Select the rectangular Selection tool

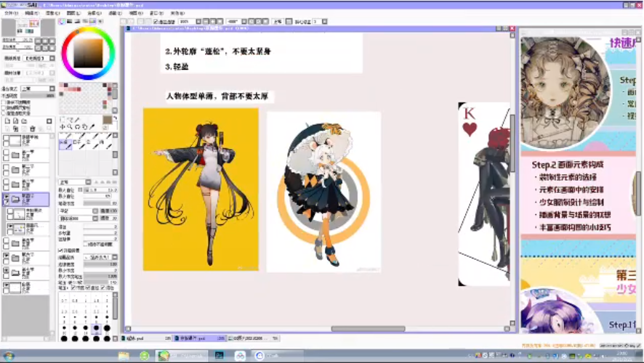63,119
